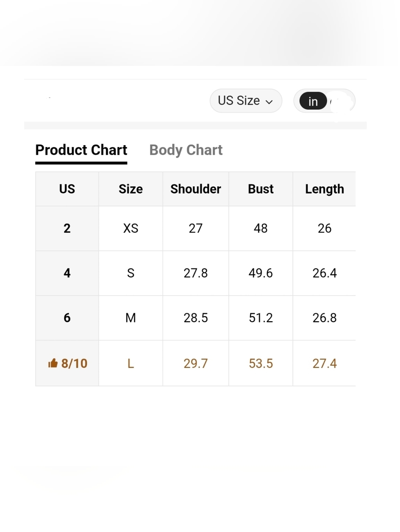The height and width of the screenshot is (532, 400).
Task: Open the US Size dropdown
Action: (x=246, y=101)
